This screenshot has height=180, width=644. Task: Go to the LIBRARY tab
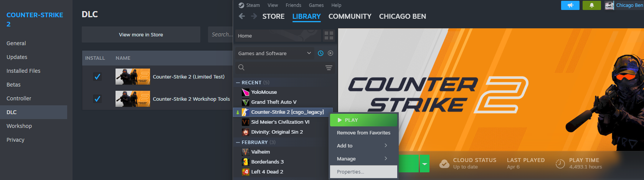tap(307, 16)
